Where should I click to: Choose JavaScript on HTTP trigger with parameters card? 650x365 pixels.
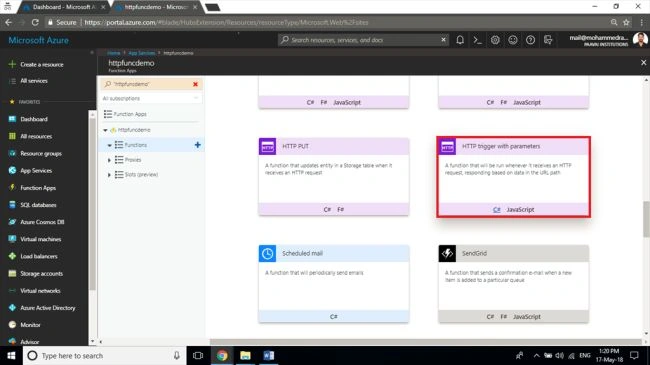(520, 209)
